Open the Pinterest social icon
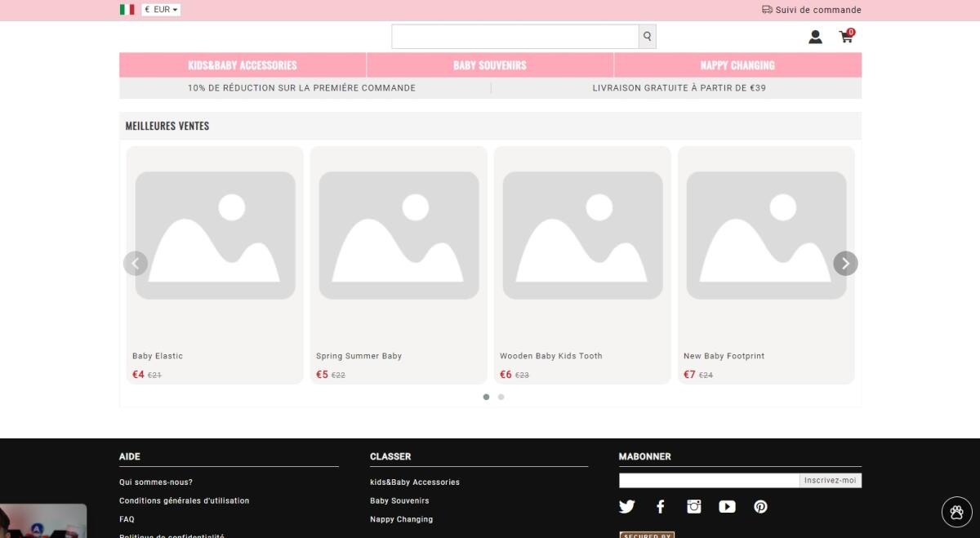The width and height of the screenshot is (980, 538). click(x=760, y=506)
